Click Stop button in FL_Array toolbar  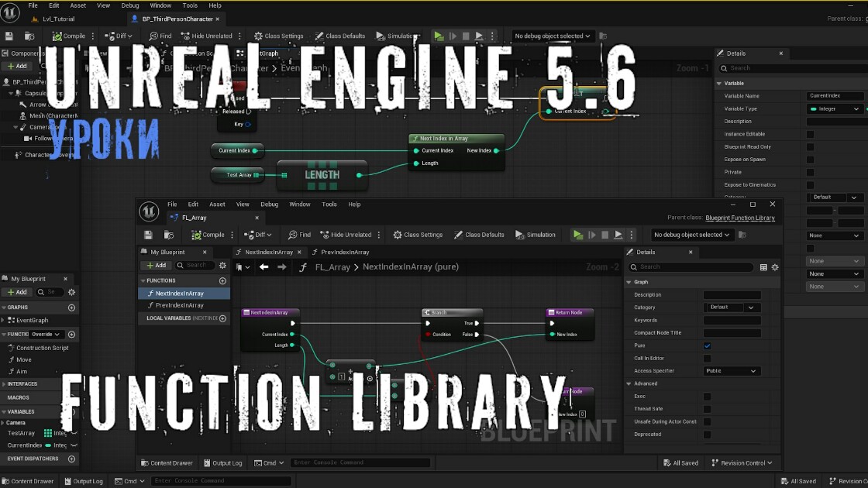[x=605, y=235]
